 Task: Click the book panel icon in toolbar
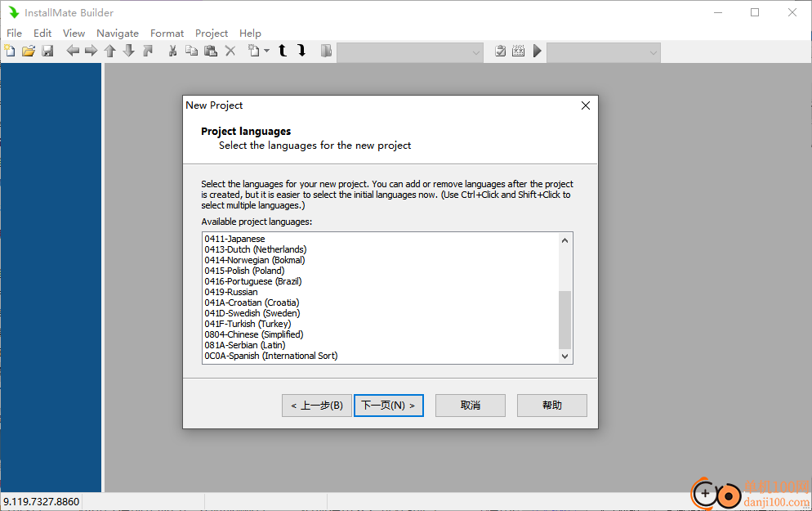tap(326, 51)
